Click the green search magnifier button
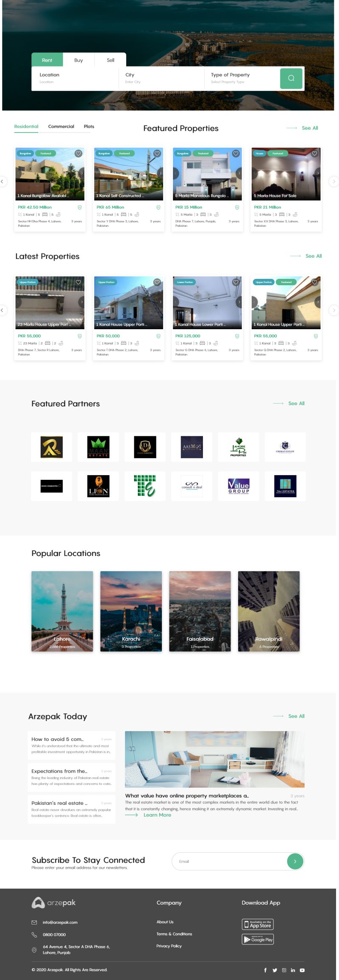Screen dimensions: 339x980 click(x=291, y=78)
